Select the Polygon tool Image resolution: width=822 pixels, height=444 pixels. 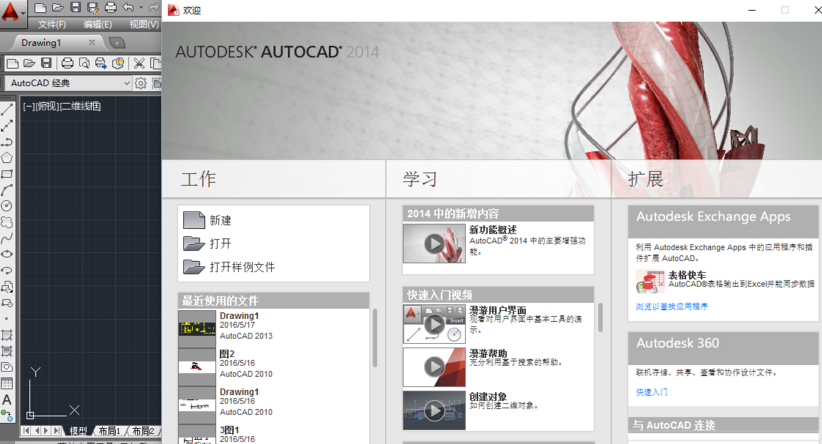point(7,158)
